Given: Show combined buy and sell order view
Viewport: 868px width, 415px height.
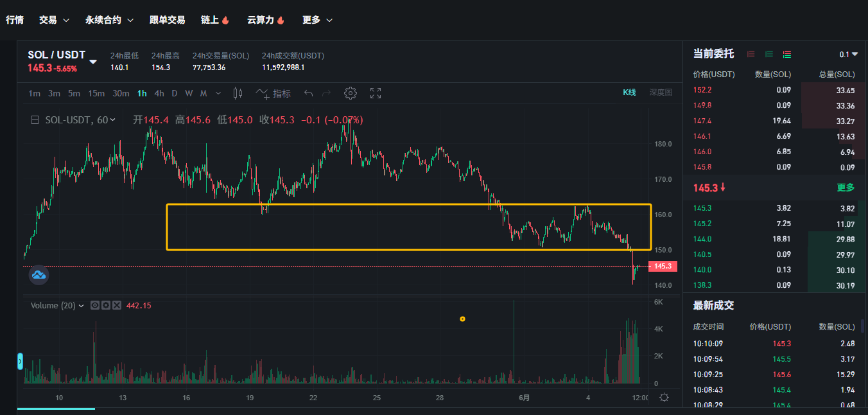Looking at the screenshot, I should pos(786,54).
